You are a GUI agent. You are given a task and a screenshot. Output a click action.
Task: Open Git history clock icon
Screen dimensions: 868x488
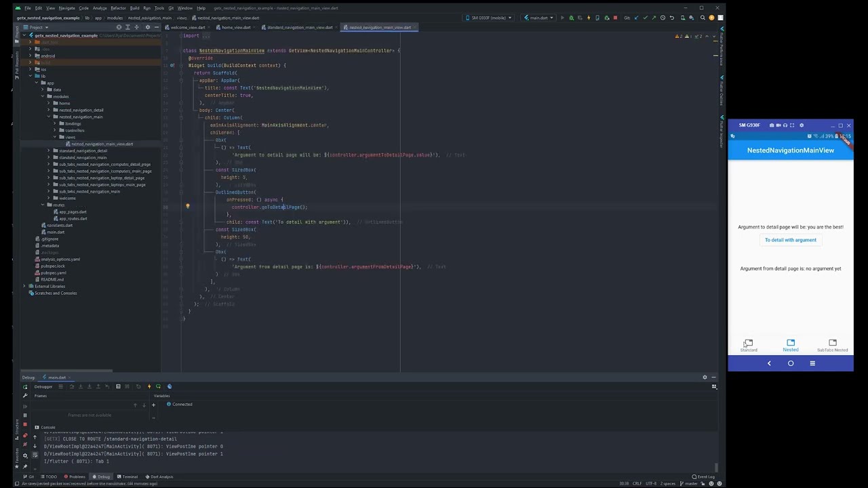click(x=663, y=18)
